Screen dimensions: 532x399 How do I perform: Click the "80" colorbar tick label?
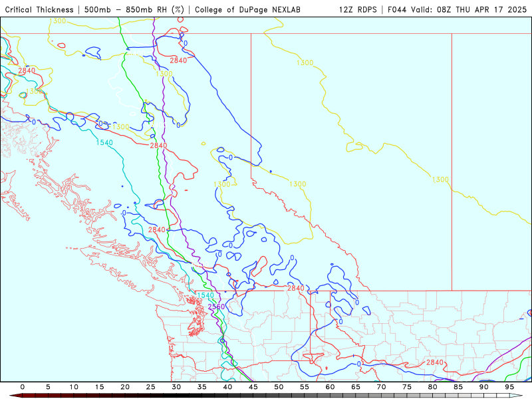tap(433, 387)
